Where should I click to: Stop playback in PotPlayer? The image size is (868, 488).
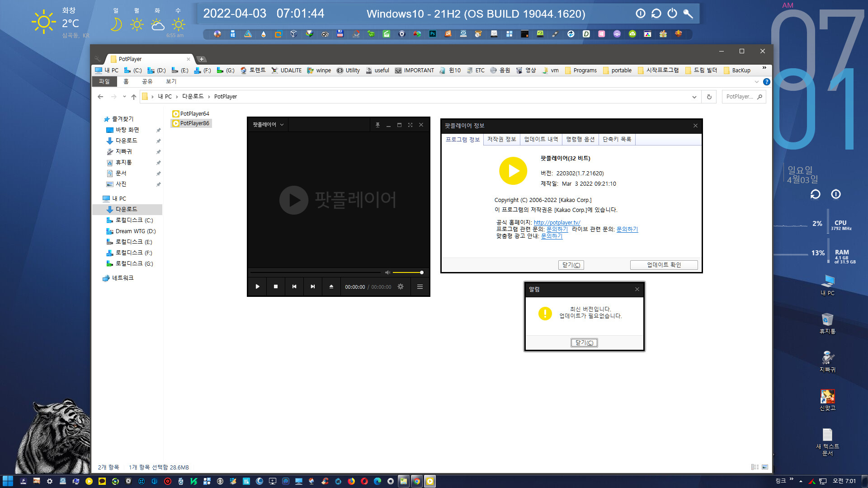pyautogui.click(x=276, y=286)
